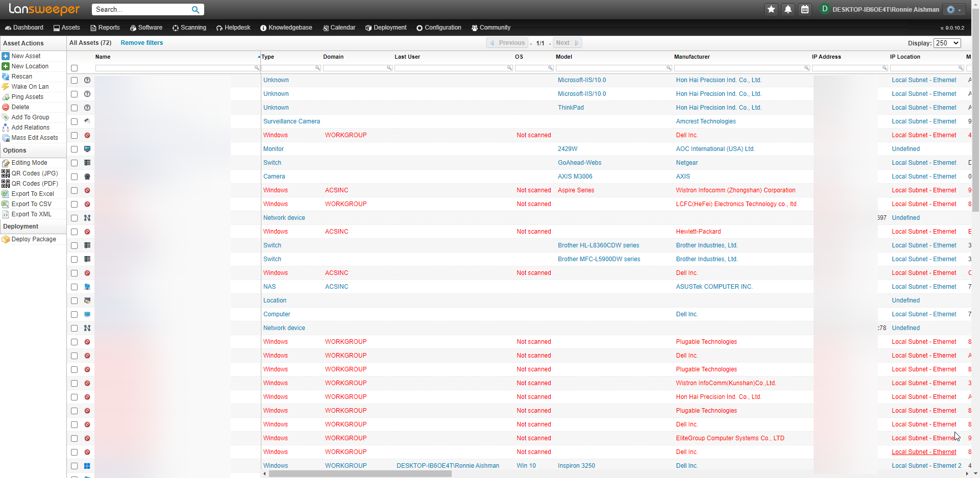Open the notifications bell icon
Image resolution: width=980 pixels, height=478 pixels.
(x=788, y=9)
